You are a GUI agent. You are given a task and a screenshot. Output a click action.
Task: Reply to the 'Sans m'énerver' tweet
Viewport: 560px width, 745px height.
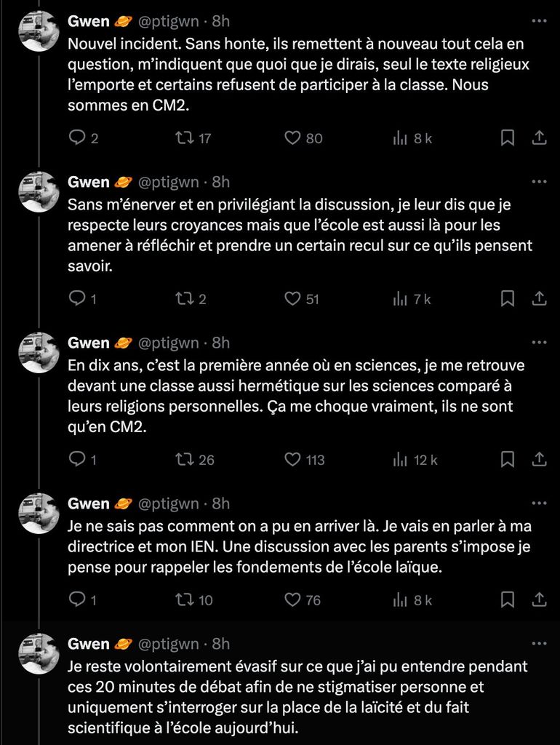point(77,298)
